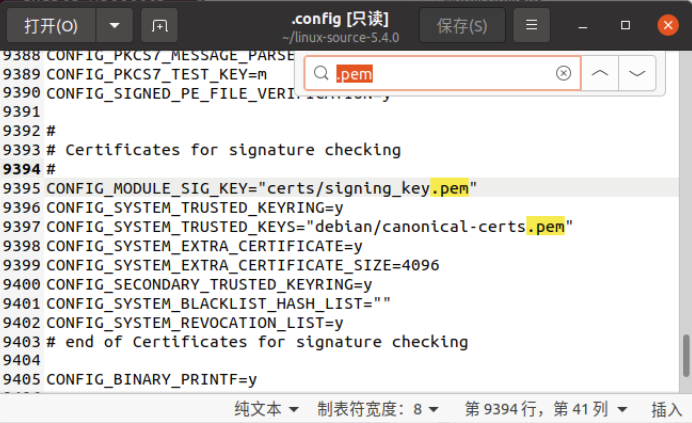Viewport: 692px width, 423px height.
Task: Open the 制表符宽度 tab width dropdown
Action: (x=377, y=409)
